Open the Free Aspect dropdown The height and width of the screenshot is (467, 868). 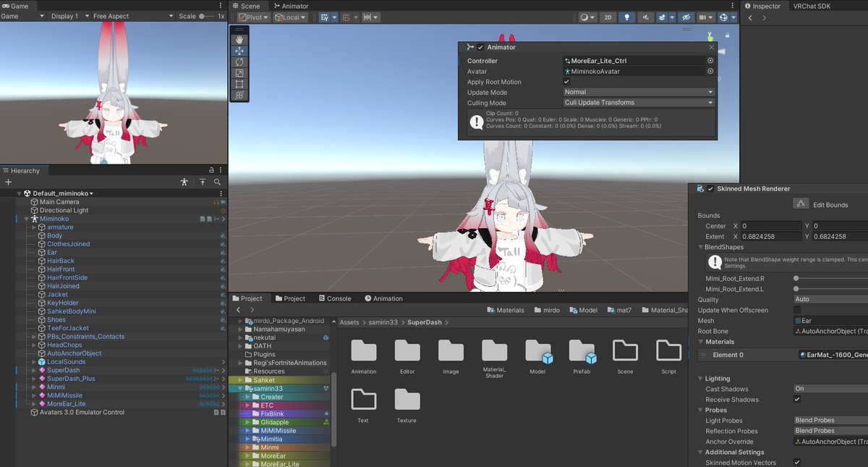click(133, 16)
